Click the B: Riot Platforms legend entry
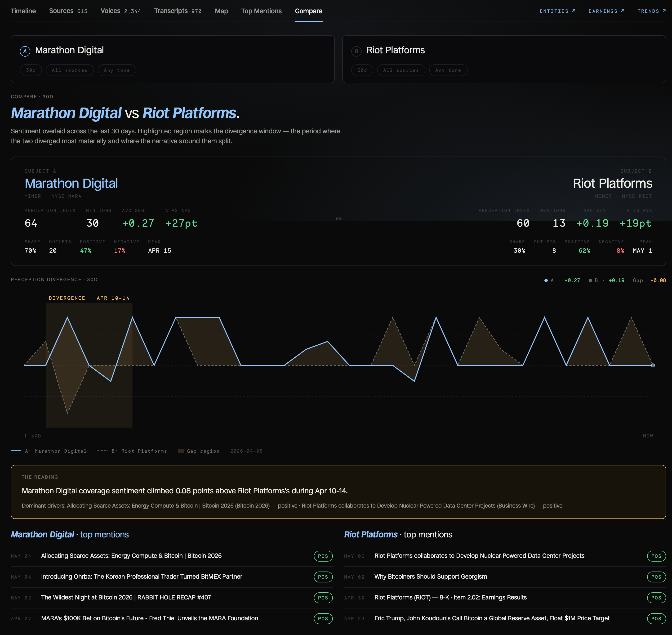 click(132, 451)
